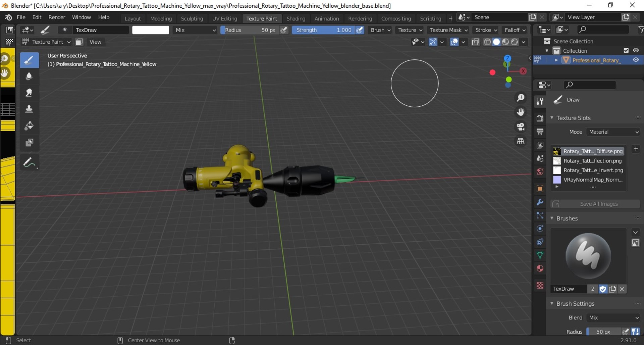
Task: Collapse the Brushes panel
Action: click(552, 218)
